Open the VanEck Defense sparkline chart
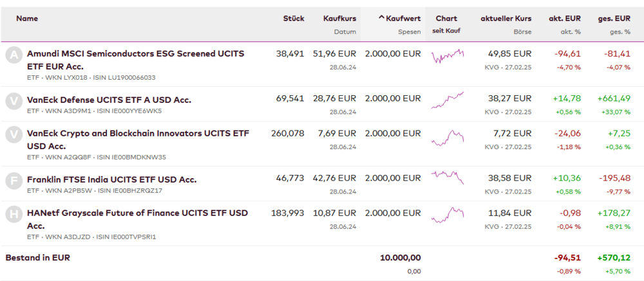644x281 pixels. 447,100
